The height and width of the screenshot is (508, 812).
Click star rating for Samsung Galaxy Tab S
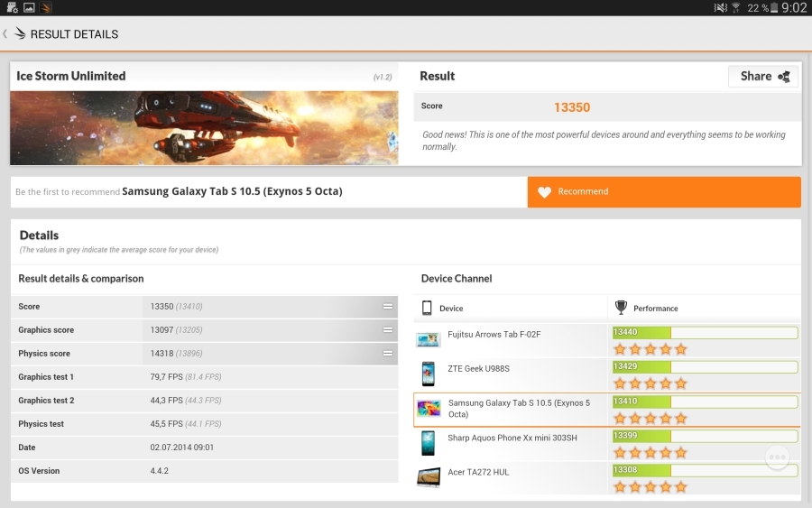pos(650,419)
